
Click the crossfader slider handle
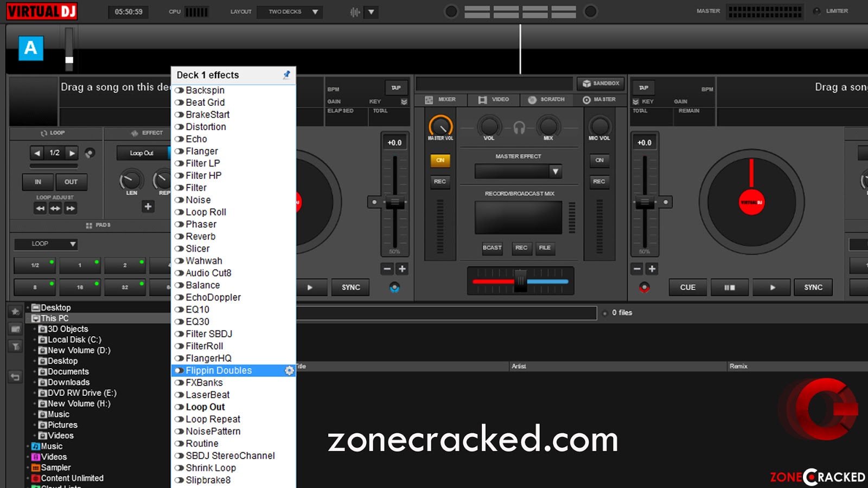tap(520, 281)
